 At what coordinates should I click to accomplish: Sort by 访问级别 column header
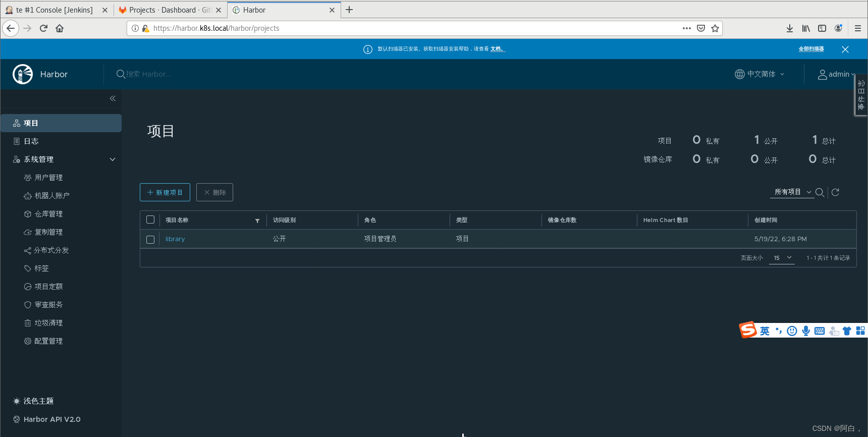285,220
